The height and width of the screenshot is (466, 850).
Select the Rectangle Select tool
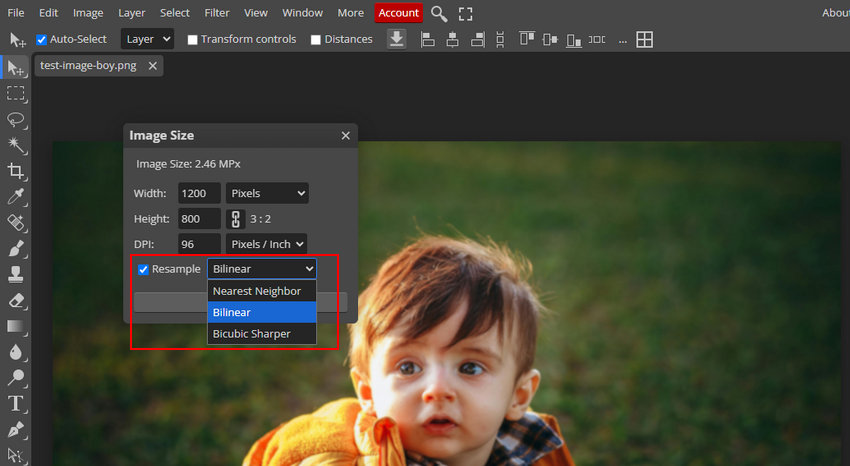click(x=16, y=93)
